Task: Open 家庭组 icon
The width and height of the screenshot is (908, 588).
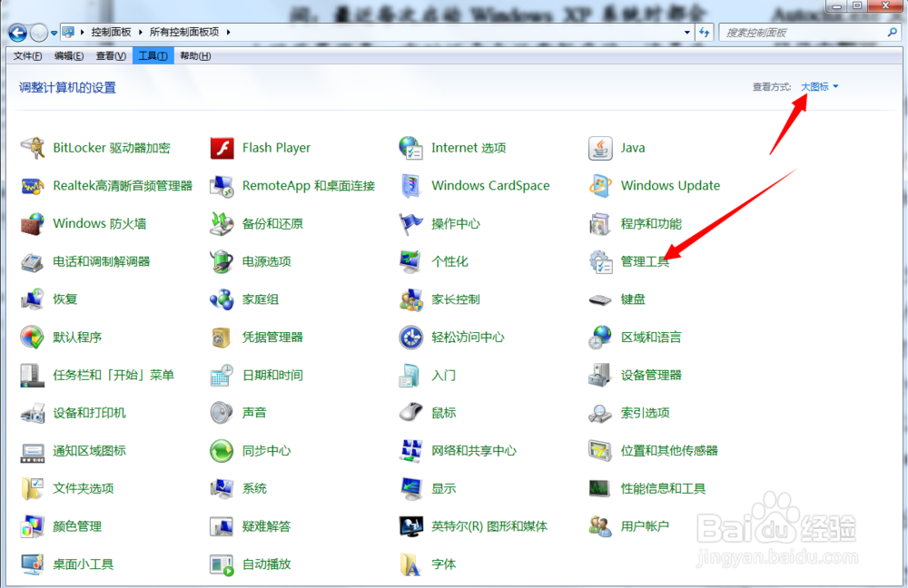Action: [x=222, y=299]
